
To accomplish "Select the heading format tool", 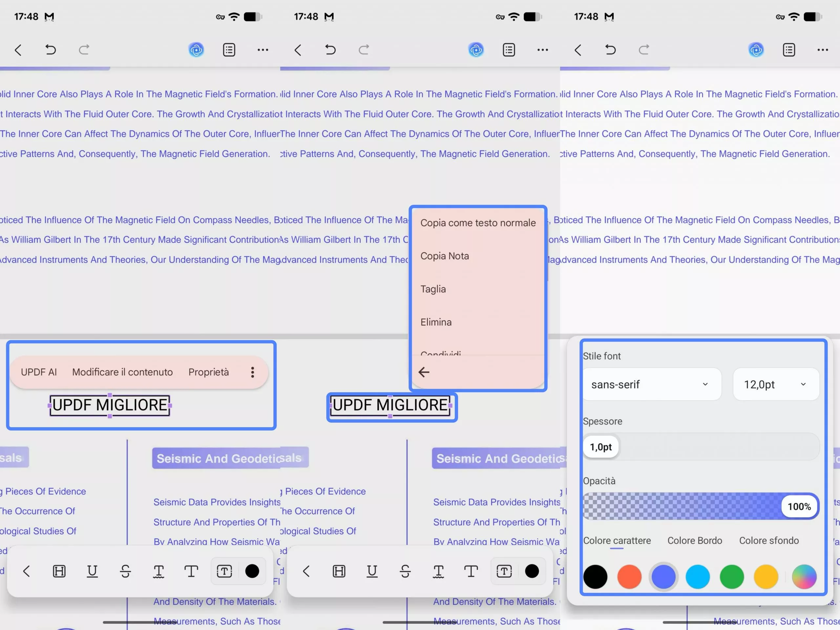I will click(x=59, y=571).
